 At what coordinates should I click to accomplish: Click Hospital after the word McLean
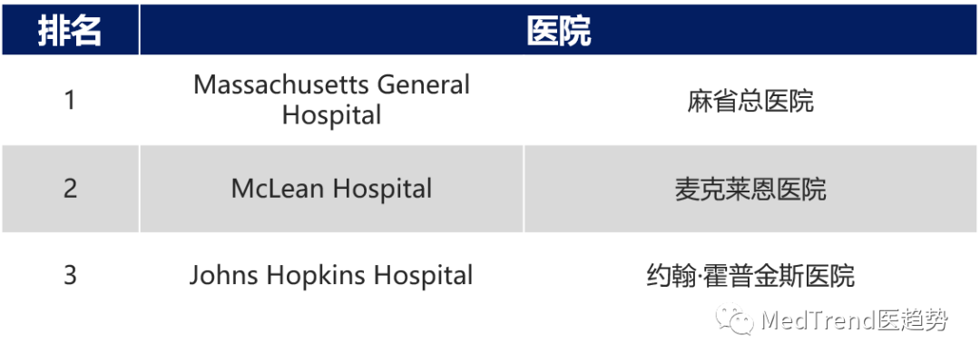pos(382,189)
